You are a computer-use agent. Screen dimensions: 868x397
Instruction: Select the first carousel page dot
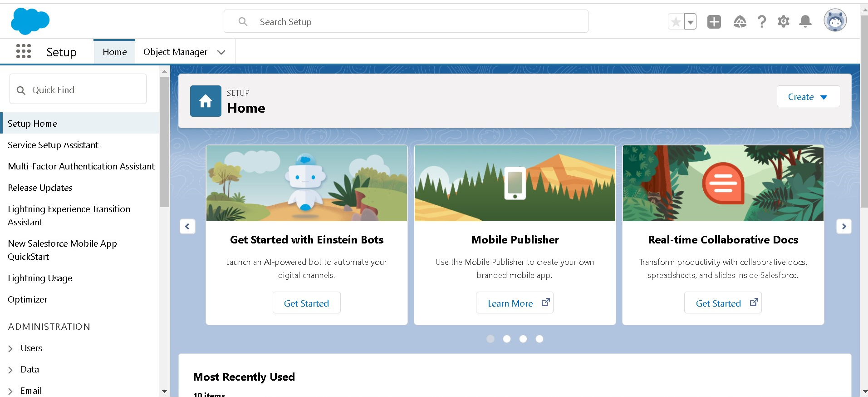[490, 339]
